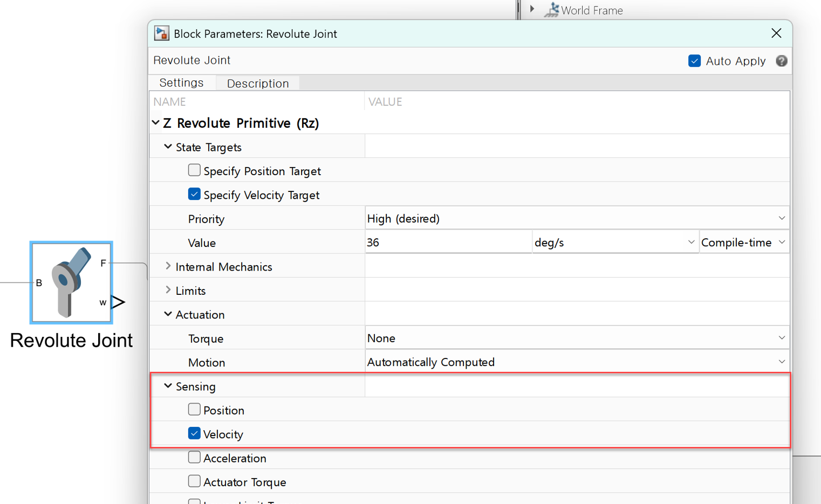Expand the Internal Mechanics section
This screenshot has width=821, height=504.
(x=168, y=266)
